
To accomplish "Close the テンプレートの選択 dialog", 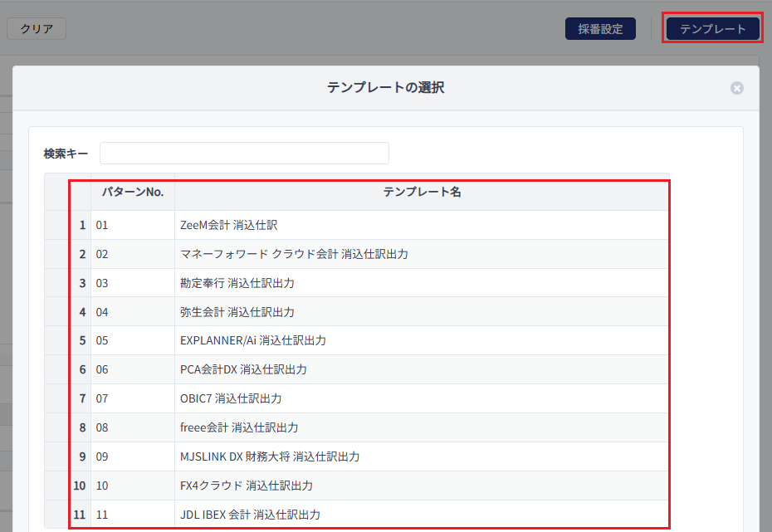I will [736, 88].
